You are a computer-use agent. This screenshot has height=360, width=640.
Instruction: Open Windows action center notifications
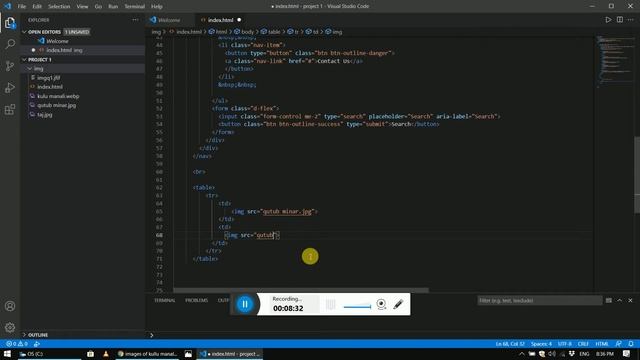627,354
